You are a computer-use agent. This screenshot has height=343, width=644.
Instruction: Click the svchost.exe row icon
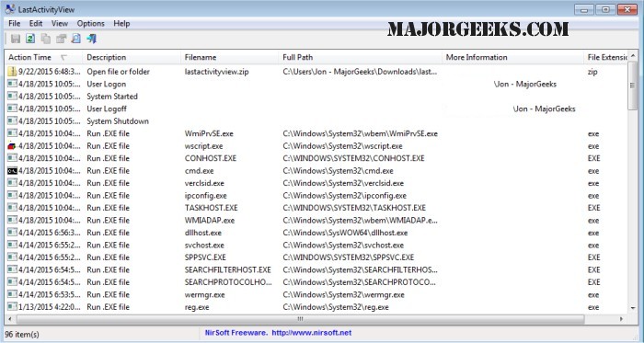tap(12, 245)
